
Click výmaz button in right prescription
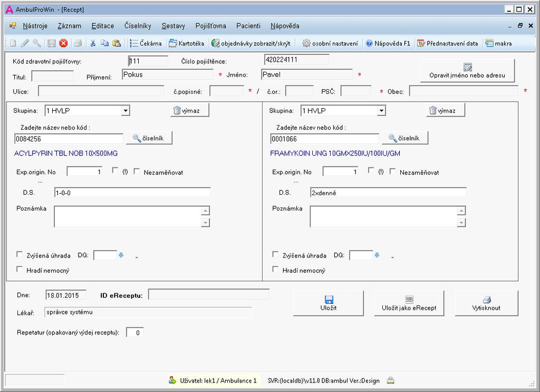(x=446, y=111)
